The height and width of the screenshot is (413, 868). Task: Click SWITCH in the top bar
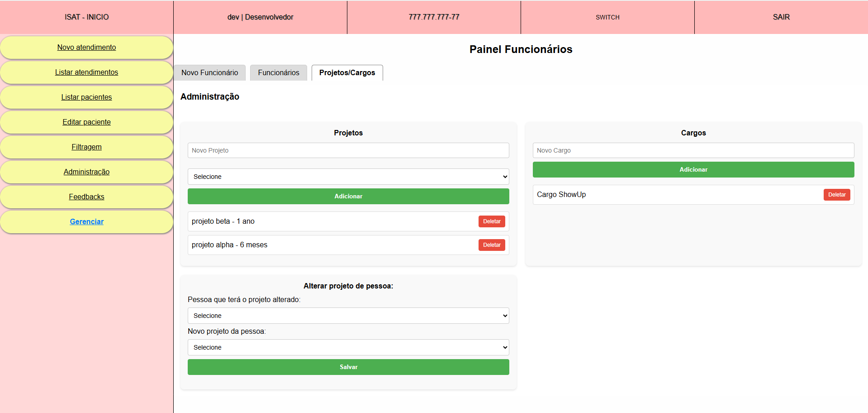607,17
